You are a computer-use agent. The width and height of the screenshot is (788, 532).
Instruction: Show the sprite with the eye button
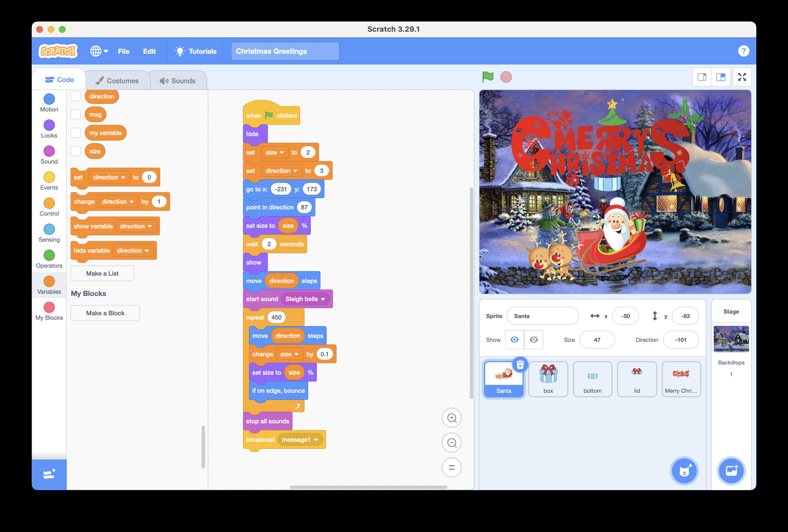[x=514, y=340]
